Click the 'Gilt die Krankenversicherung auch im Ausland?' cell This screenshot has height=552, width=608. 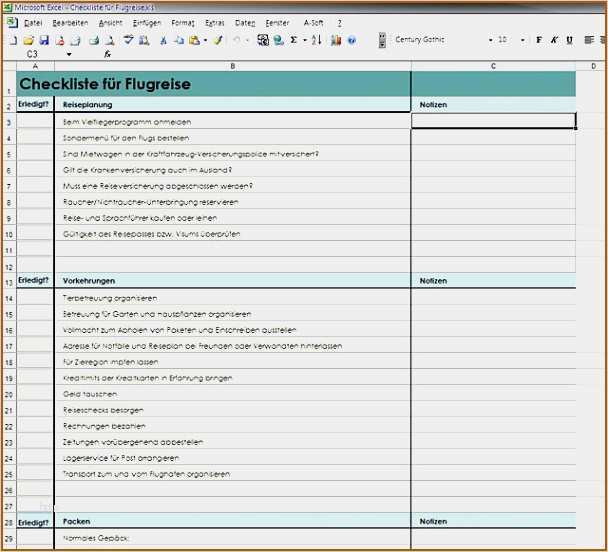tap(233, 170)
